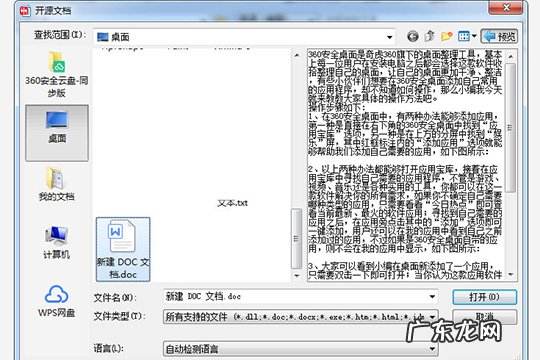Screen dimensions: 540x360
Task: Click preview pane scrollbar down arrow
Action: 511,275
